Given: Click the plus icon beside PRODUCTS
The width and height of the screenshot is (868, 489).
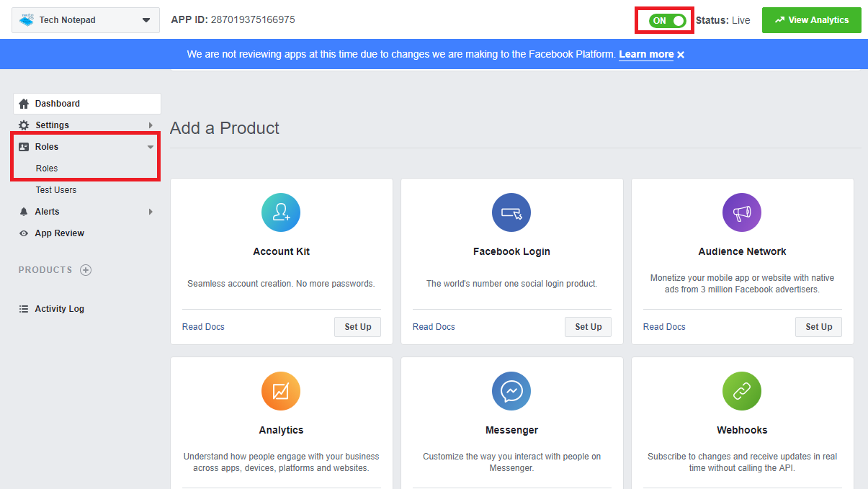Looking at the screenshot, I should tap(86, 270).
